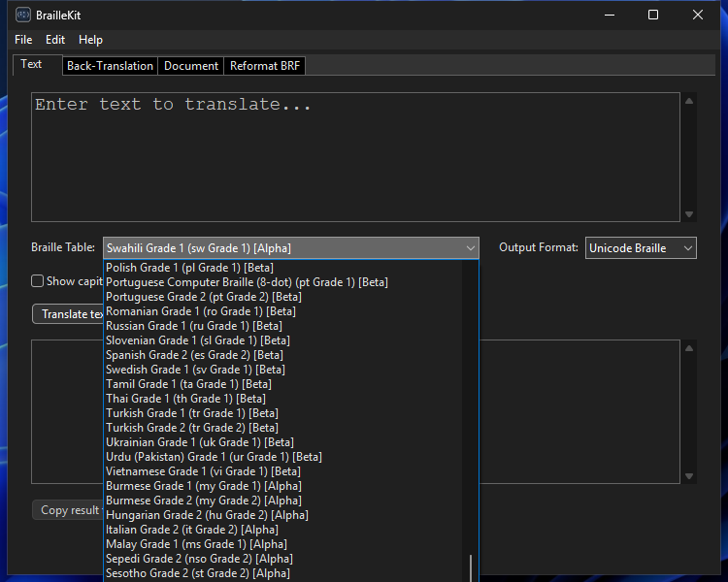This screenshot has height=582, width=728.
Task: Select Sepedi Grade 2 [Alpha] table
Action: coord(282,559)
